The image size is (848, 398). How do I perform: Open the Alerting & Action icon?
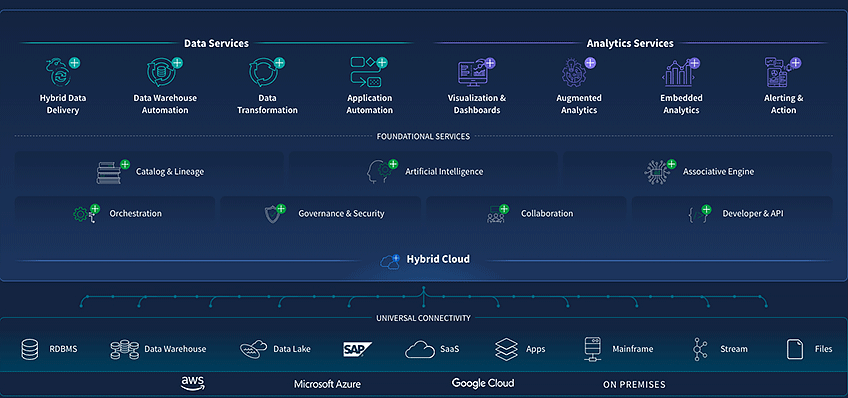(779, 72)
